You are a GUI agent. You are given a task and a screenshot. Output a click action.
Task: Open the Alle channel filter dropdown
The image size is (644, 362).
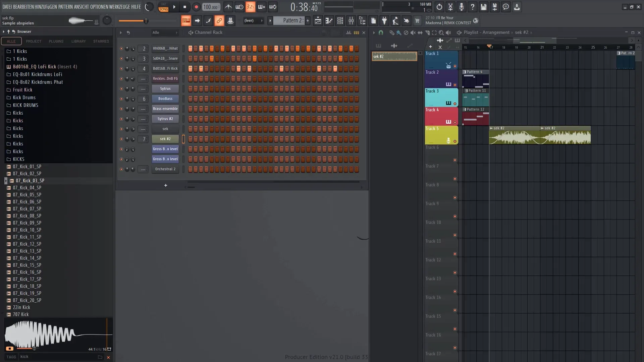point(164,33)
